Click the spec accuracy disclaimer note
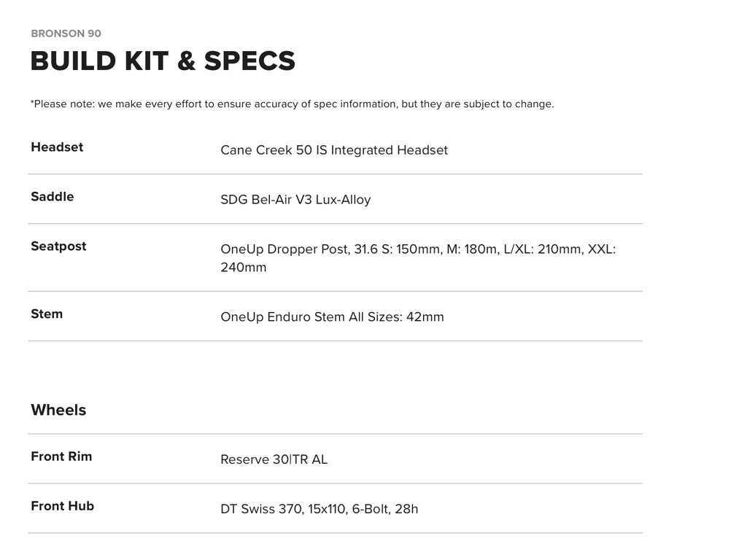The height and width of the screenshot is (560, 747). point(292,104)
